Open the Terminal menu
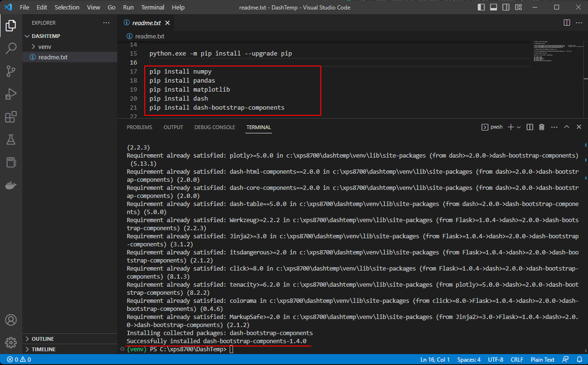 153,8
